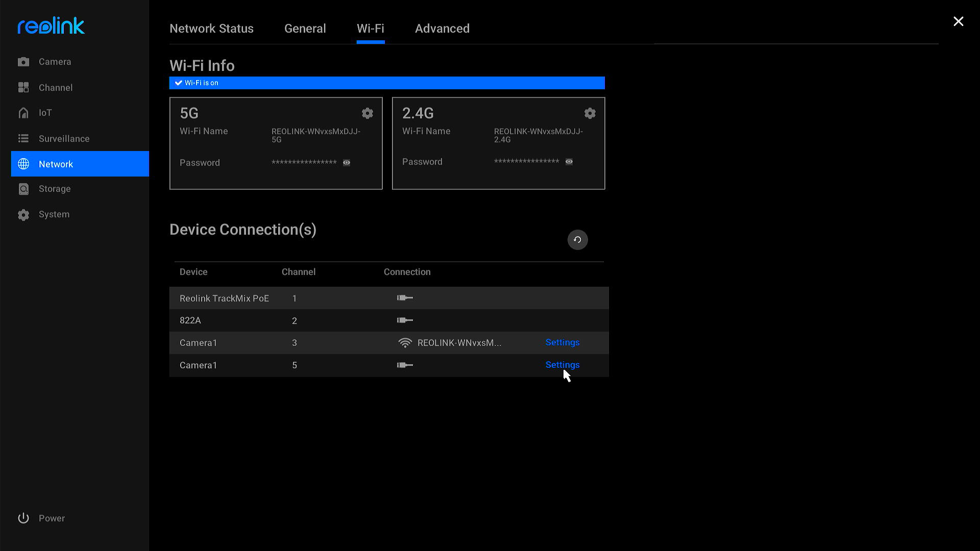Click the Reolink logo
This screenshot has height=551, width=980.
51,26
